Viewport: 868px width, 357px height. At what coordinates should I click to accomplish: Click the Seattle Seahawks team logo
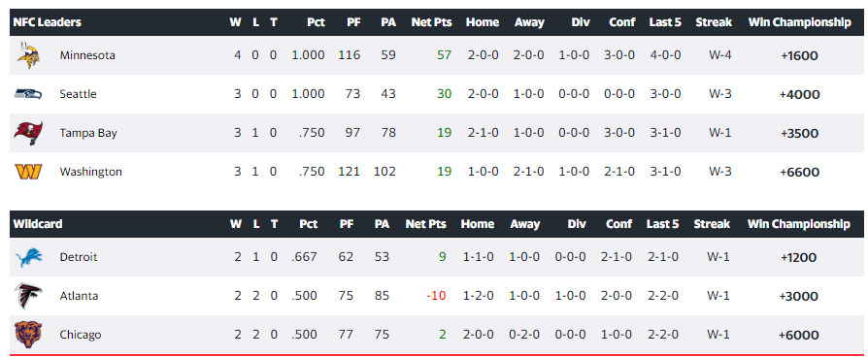(28, 94)
